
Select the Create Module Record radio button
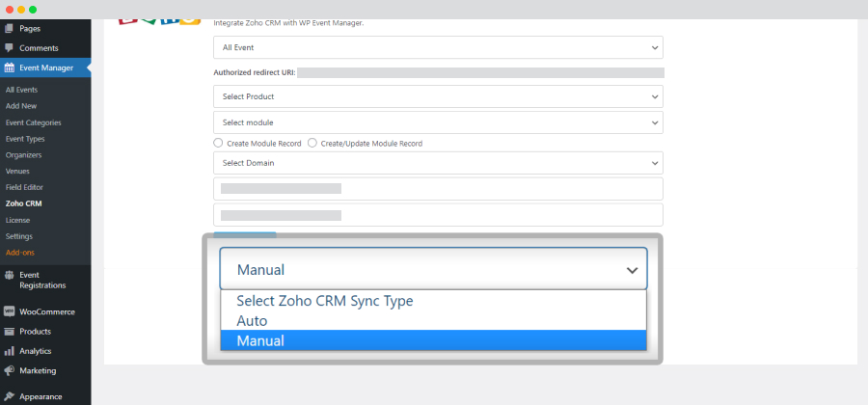click(218, 143)
